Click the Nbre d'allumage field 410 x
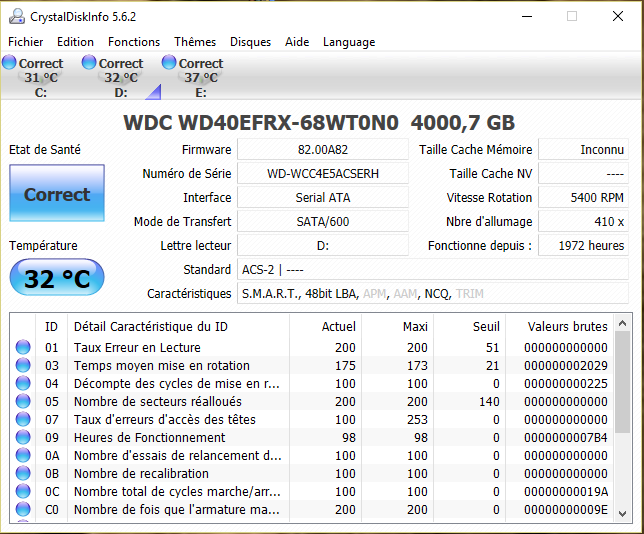Image resolution: width=644 pixels, height=534 pixels. (583, 221)
